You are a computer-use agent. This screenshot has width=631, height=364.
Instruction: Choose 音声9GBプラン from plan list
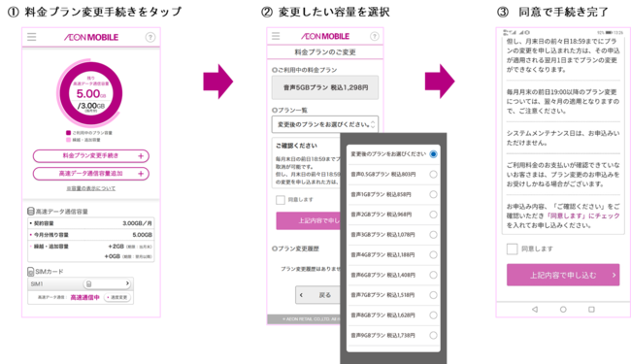(393, 336)
